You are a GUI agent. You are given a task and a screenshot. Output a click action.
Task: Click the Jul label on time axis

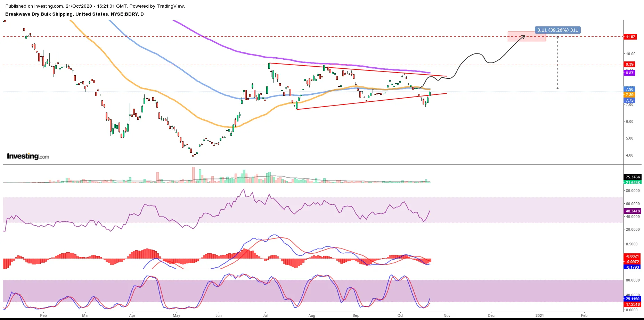(265, 315)
